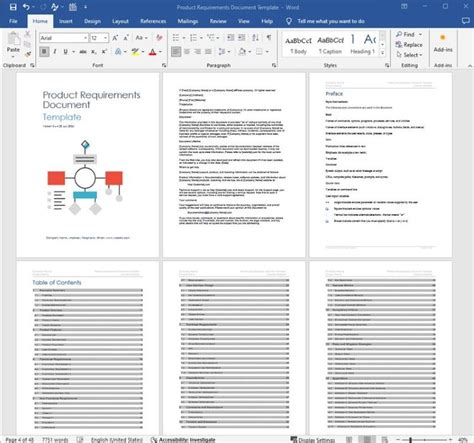Open the Change Case dropdown
The height and width of the screenshot is (443, 474).
click(x=141, y=38)
